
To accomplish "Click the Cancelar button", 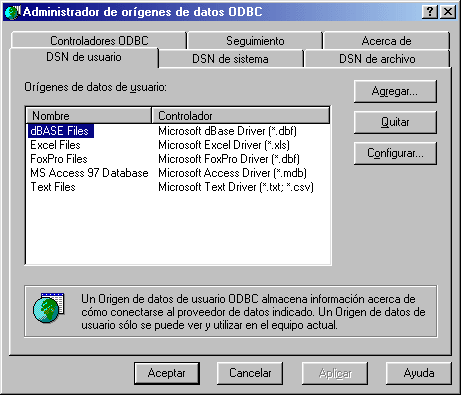I will coord(250,373).
